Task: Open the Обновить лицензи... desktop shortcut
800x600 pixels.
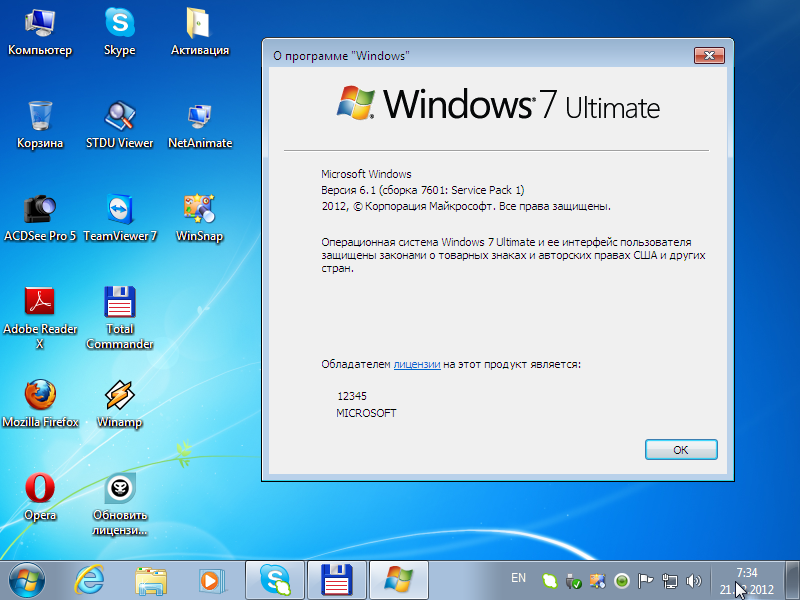Action: (119, 504)
